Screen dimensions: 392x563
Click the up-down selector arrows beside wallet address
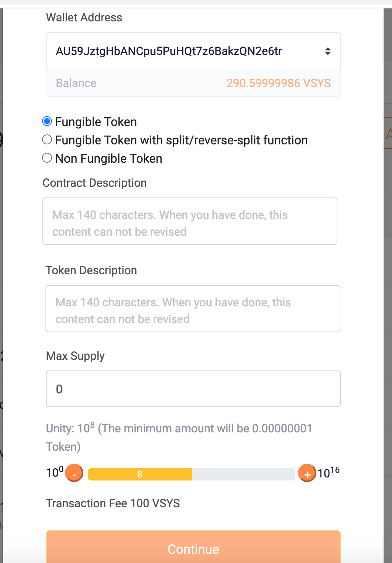pyautogui.click(x=327, y=50)
